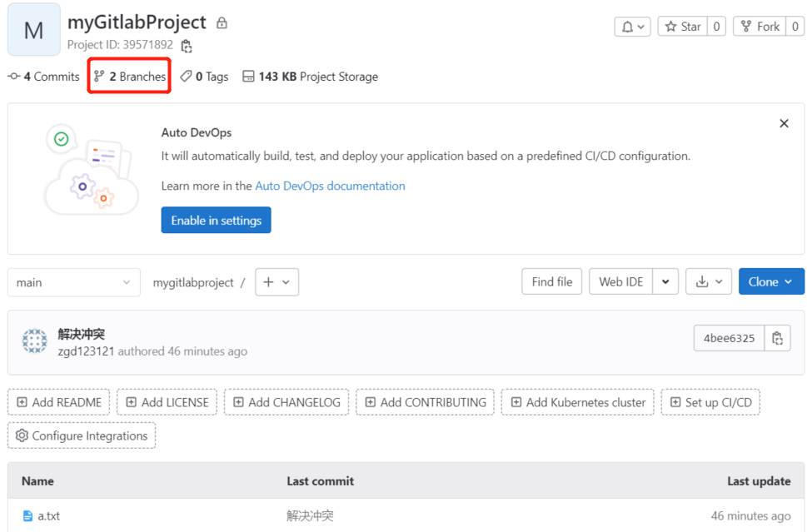Copy commit SHA with clipboard icon
Screen dimensions: 807x532
pyautogui.click(x=777, y=338)
